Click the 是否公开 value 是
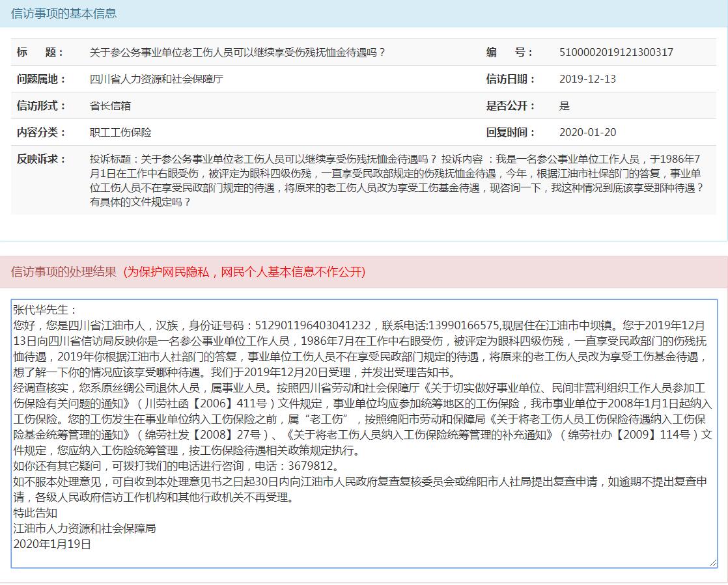The image size is (728, 585). (564, 106)
